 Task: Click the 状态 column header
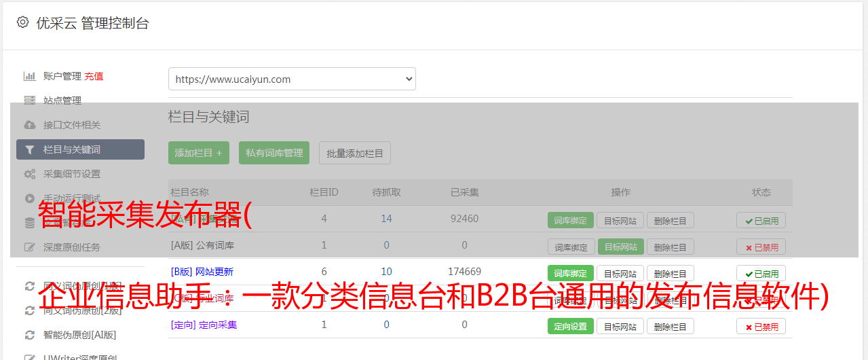[761, 192]
